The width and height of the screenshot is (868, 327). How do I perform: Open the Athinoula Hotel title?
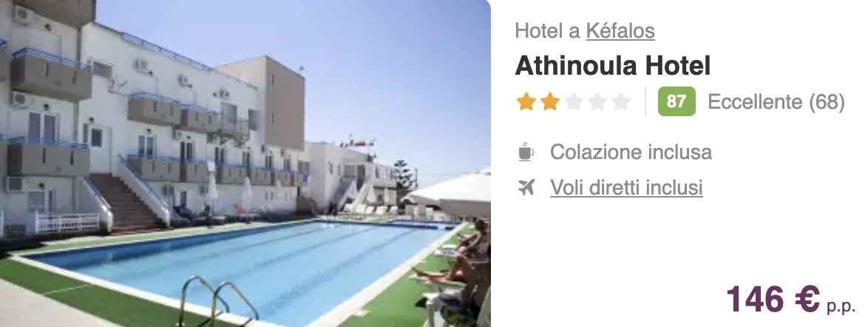tap(613, 66)
